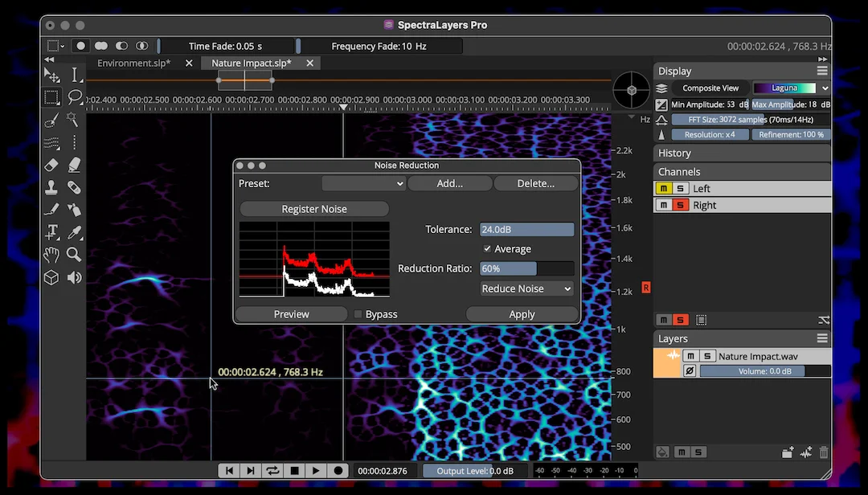Unsolo the Right channel
The height and width of the screenshot is (495, 868).
(681, 205)
